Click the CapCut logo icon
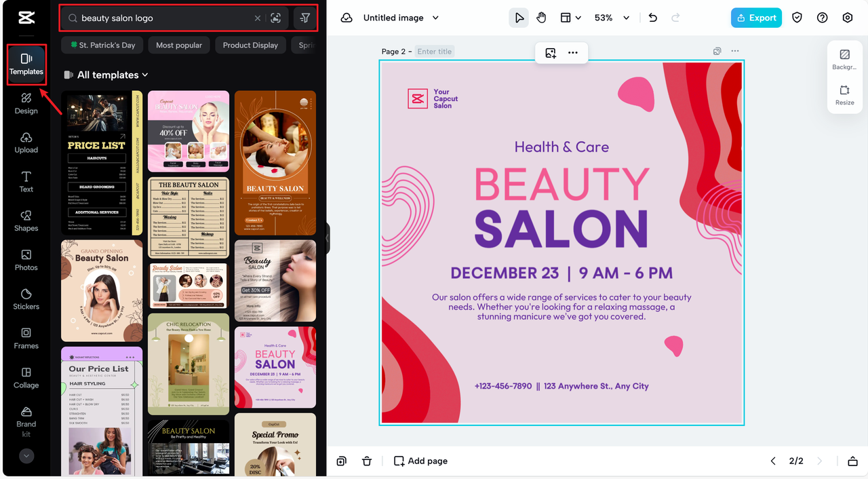The image size is (868, 479). (x=26, y=18)
